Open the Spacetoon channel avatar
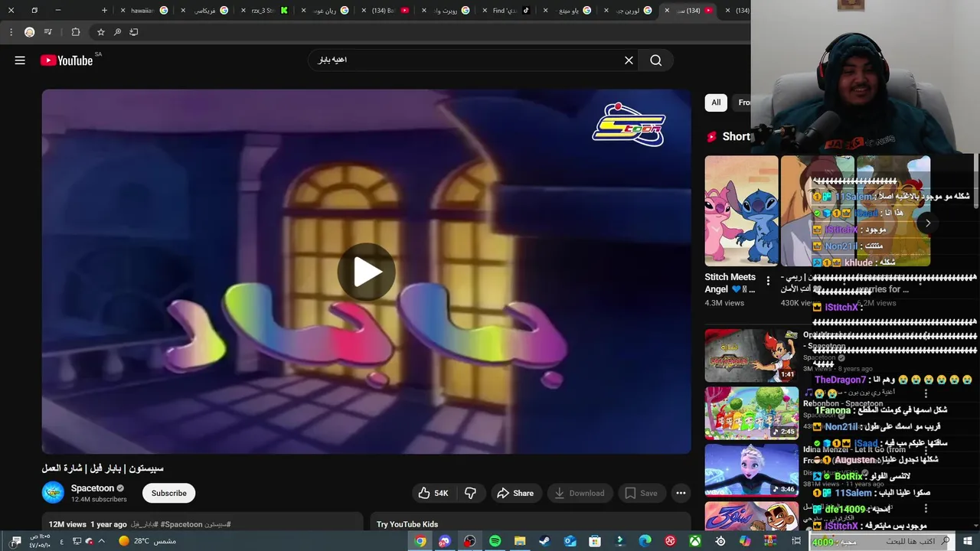 coord(53,493)
